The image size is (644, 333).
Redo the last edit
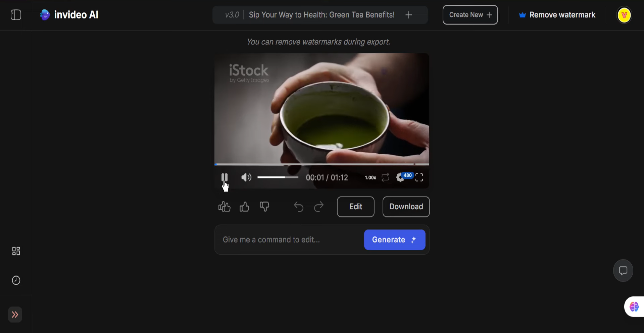[x=318, y=207]
